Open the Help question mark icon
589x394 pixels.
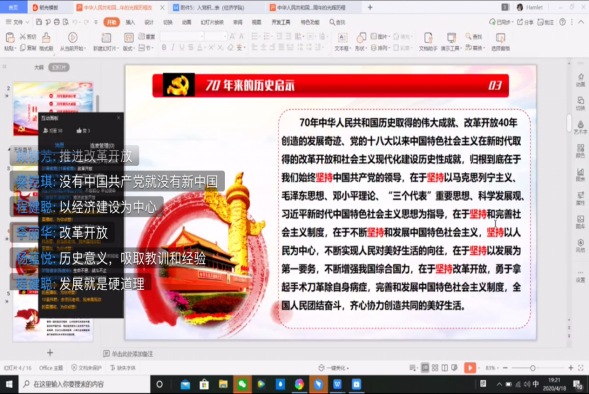[x=562, y=22]
